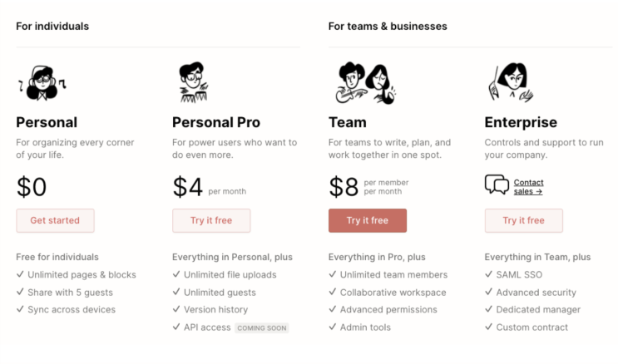Click the Personal Pro drummer illustration
618x364 pixels.
click(194, 82)
